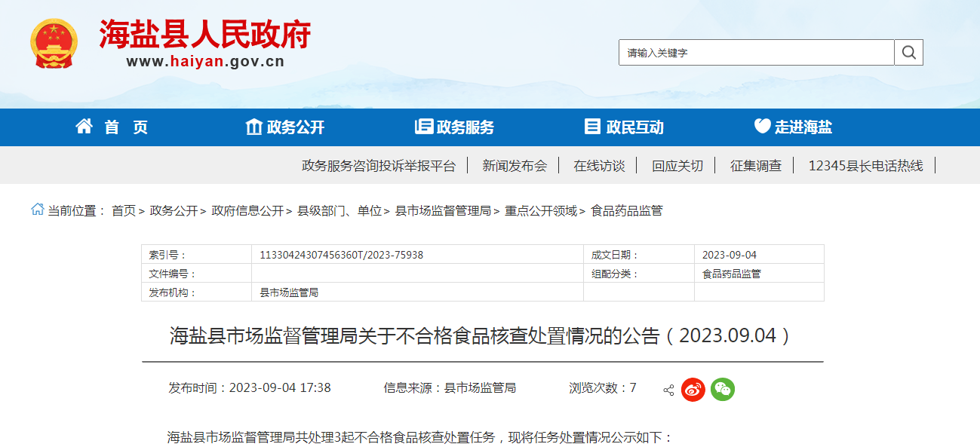Click the 发布机构 label cell
Viewport: 980px width, 447px height.
(x=196, y=292)
